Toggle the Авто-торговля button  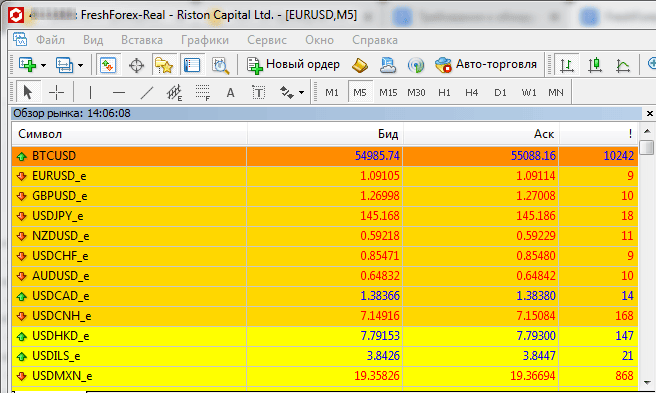coord(486,65)
